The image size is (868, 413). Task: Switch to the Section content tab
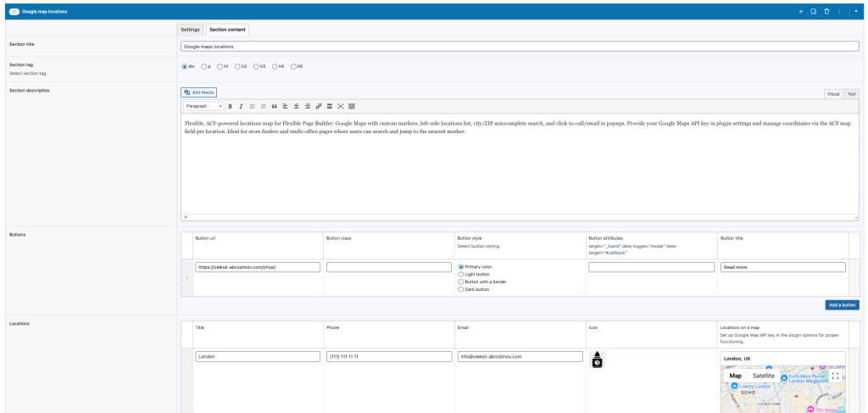[x=227, y=30]
